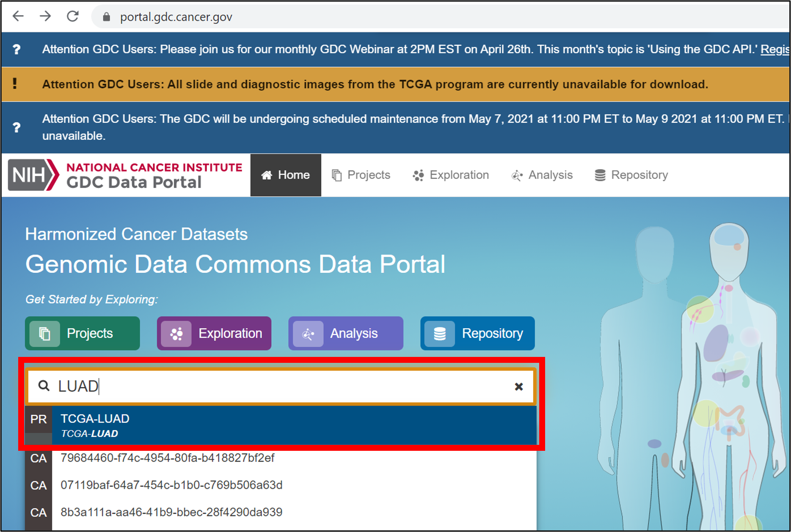This screenshot has height=532, width=791.
Task: Select case 79684460-f74c-4954-80fa-b418827bf2ef
Action: 167,458
